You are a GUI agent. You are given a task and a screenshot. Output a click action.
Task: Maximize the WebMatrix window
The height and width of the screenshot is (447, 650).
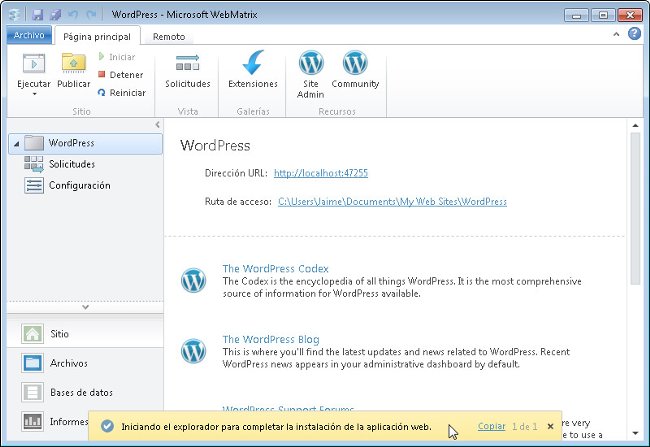click(x=603, y=15)
